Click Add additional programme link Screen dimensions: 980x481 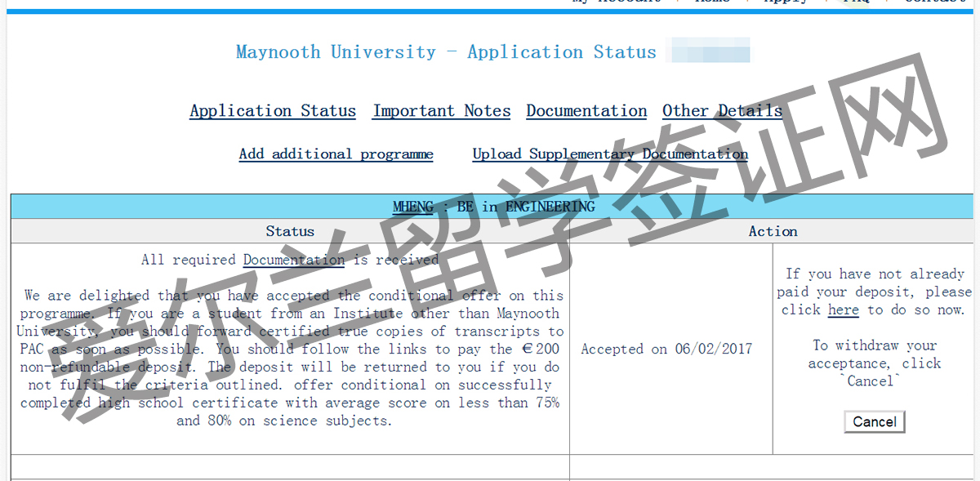click(x=336, y=154)
